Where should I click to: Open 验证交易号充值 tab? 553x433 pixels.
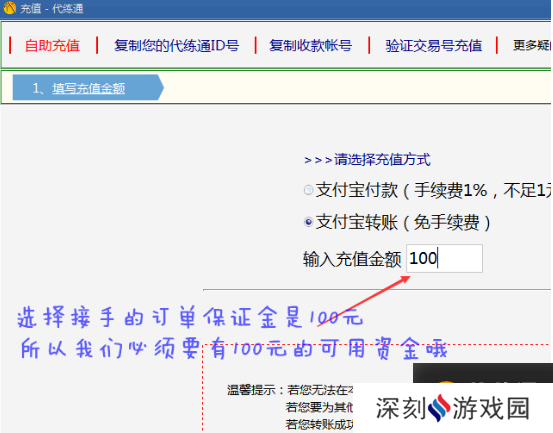[433, 45]
